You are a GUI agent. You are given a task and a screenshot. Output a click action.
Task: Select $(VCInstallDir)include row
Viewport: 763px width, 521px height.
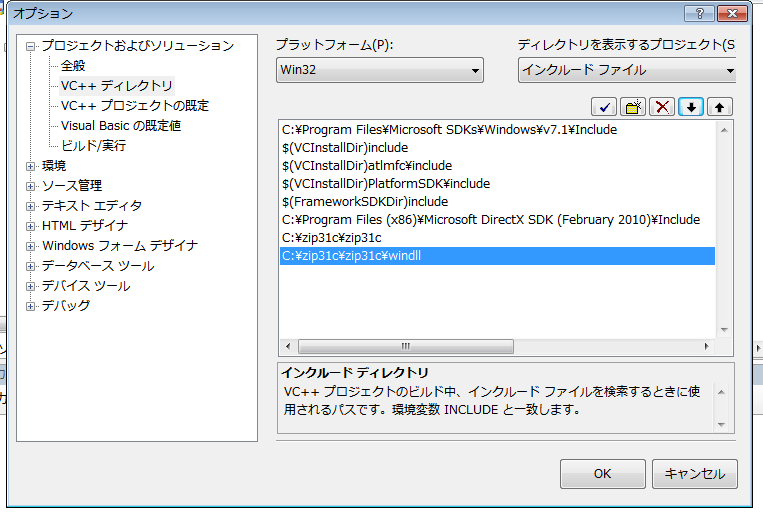click(x=497, y=148)
